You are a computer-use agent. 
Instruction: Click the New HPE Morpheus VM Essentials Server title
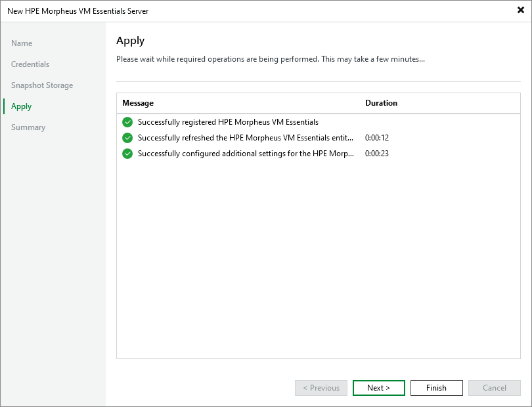(x=78, y=11)
